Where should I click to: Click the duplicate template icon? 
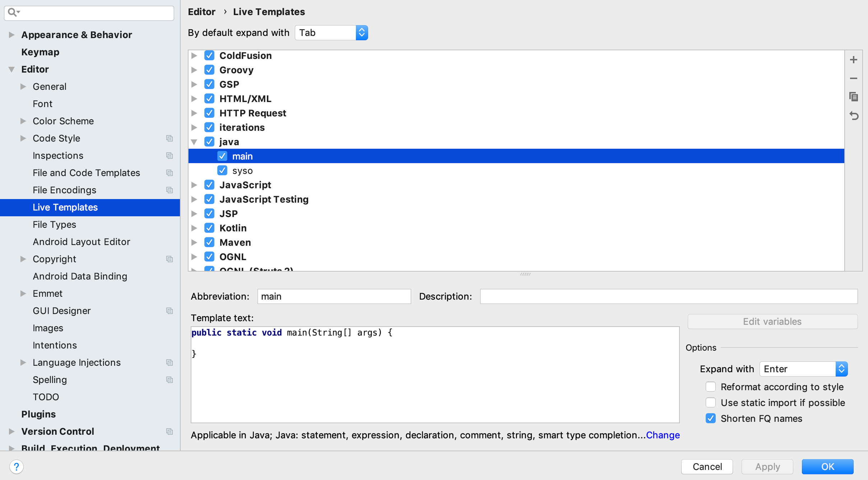pyautogui.click(x=854, y=97)
